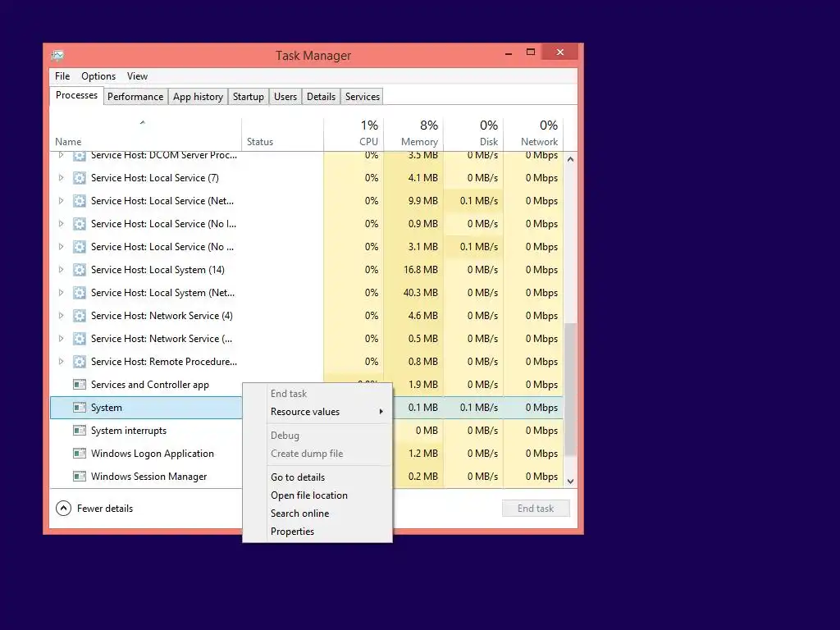The image size is (840, 630).
Task: Select the Windows Logon Application row name
Action: [x=152, y=454]
